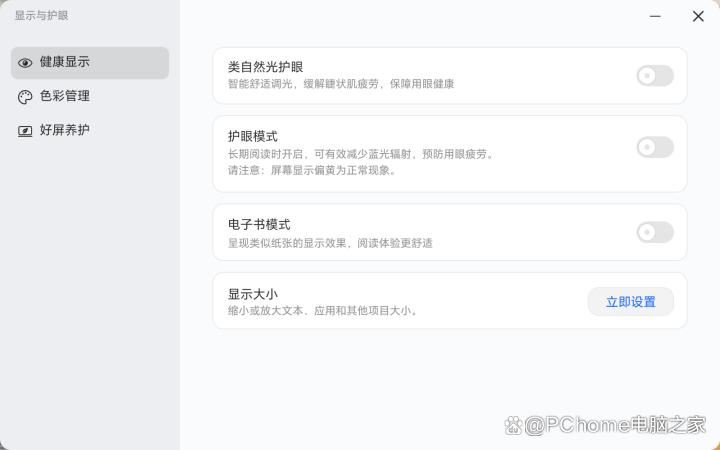Click the 缩小或放大文本 description line
The width and height of the screenshot is (720, 450).
(322, 310)
